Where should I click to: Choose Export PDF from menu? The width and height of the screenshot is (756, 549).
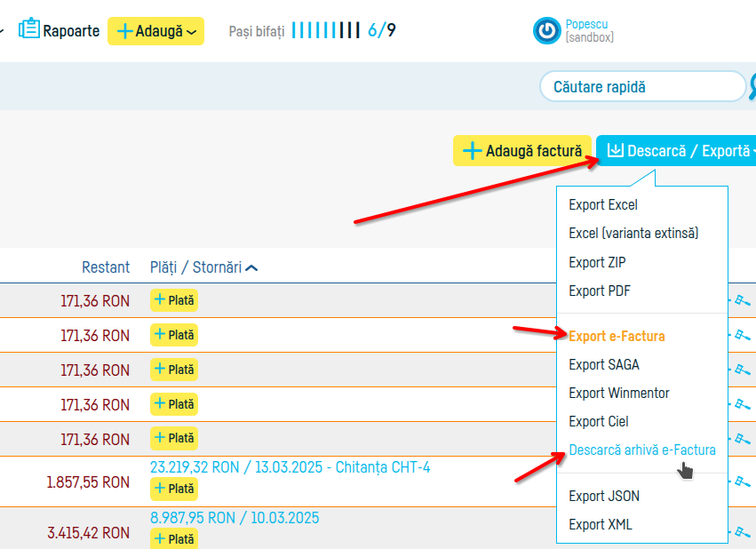pos(599,290)
